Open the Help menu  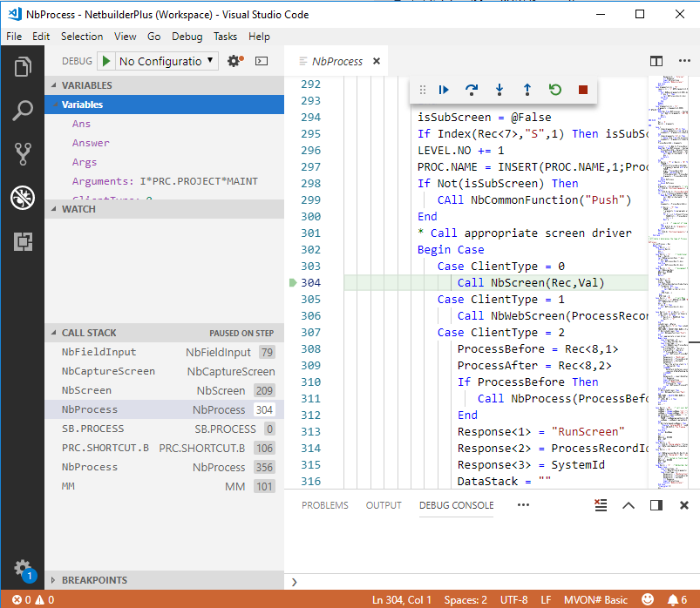259,37
